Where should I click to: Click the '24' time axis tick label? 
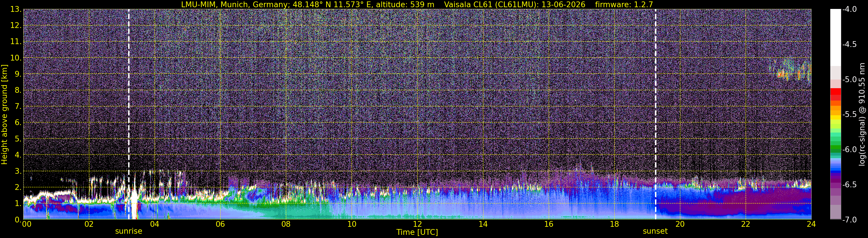click(811, 224)
